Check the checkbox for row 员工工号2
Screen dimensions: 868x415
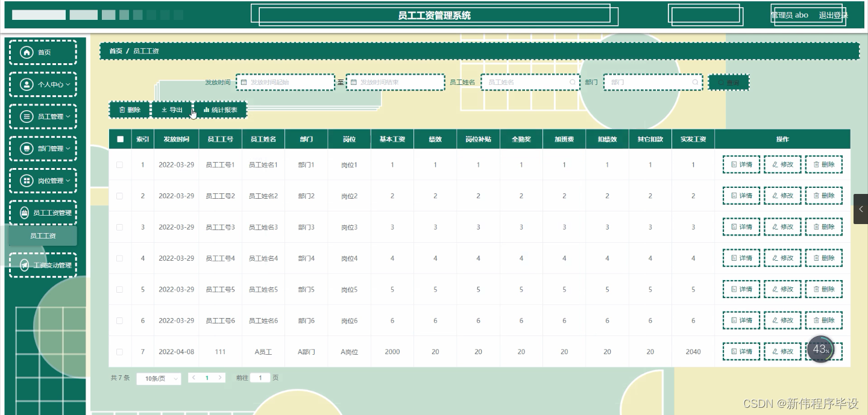pos(120,196)
